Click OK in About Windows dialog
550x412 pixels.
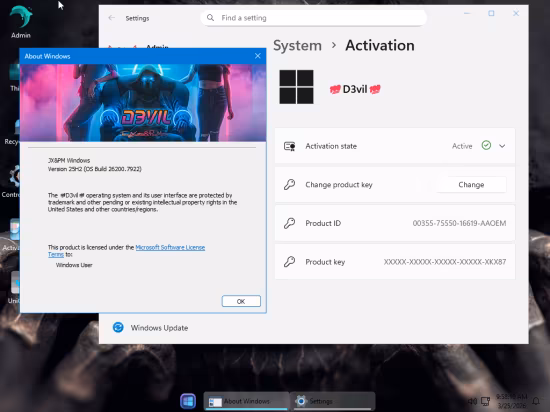click(x=241, y=301)
